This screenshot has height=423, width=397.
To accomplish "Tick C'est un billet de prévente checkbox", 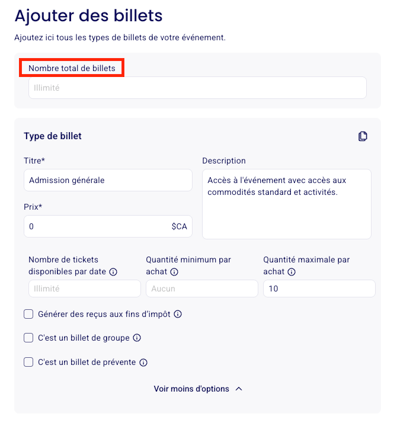I will tap(28, 362).
